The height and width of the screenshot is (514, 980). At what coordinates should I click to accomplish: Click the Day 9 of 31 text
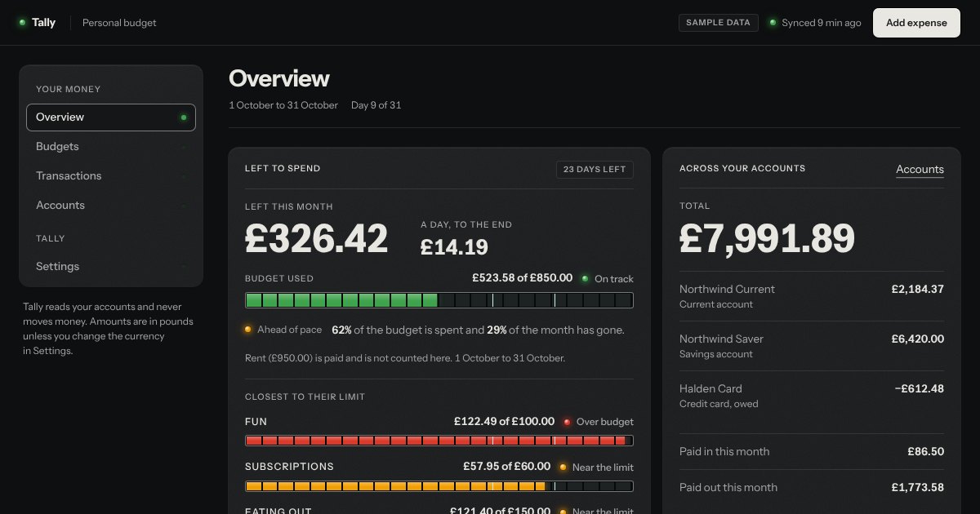(x=376, y=105)
